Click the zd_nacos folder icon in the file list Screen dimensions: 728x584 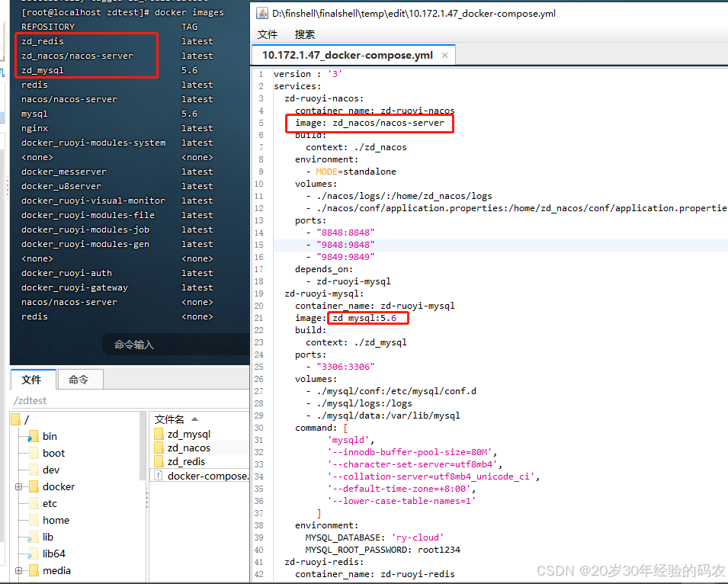coord(159,448)
